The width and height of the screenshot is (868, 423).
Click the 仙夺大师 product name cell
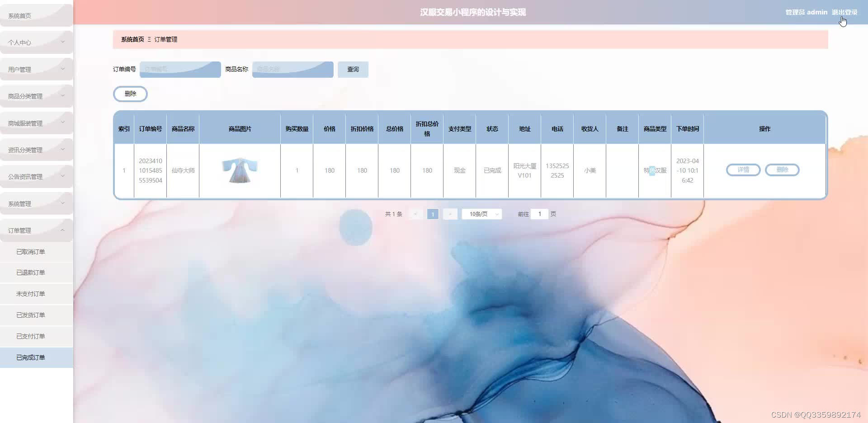coord(183,170)
